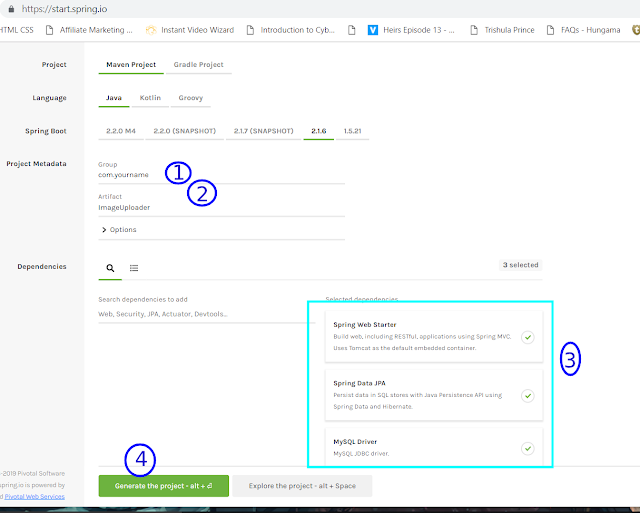The image size is (640, 513).
Task: Click Explore the project button
Action: pyautogui.click(x=302, y=486)
